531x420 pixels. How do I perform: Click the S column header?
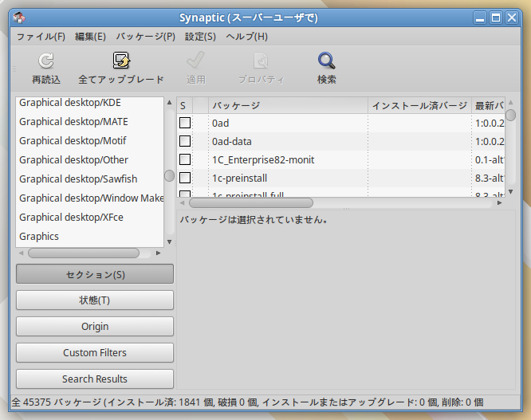184,105
